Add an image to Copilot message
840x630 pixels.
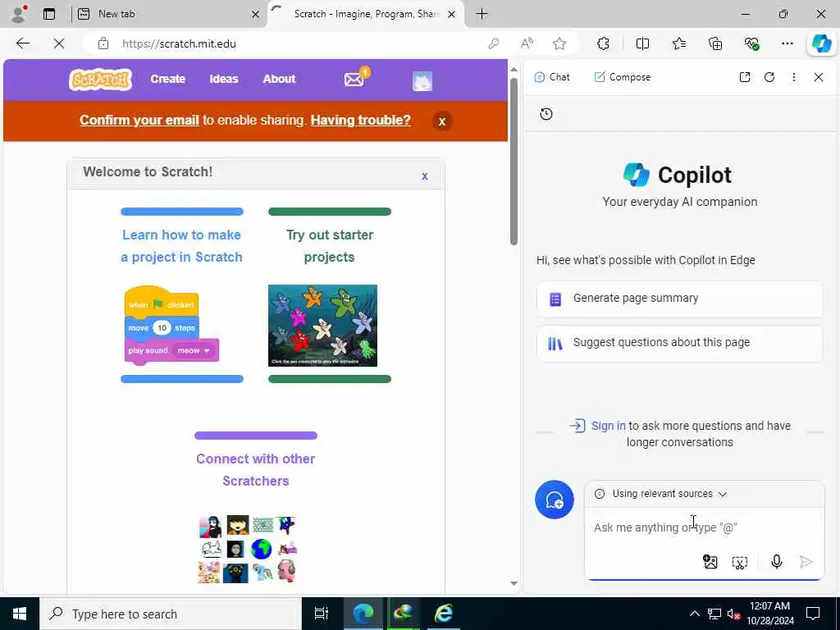click(x=710, y=561)
